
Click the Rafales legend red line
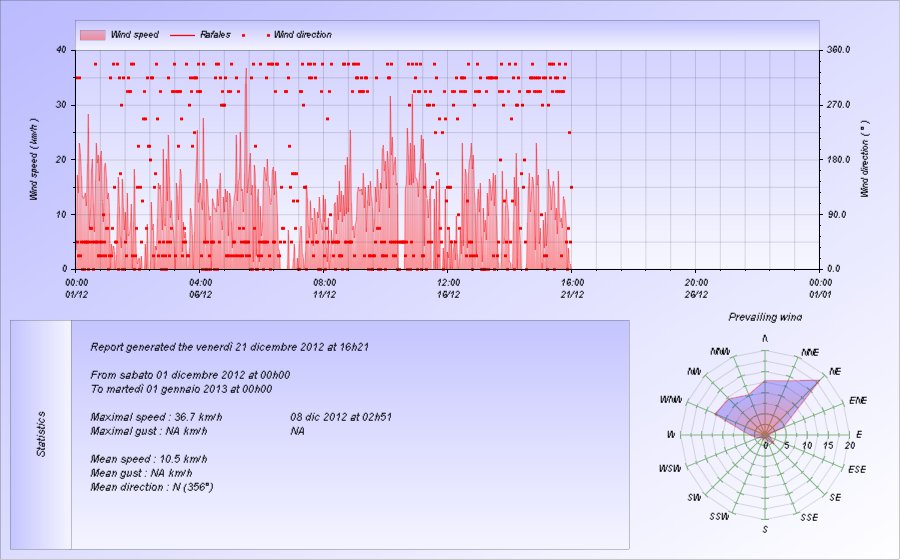point(183,35)
